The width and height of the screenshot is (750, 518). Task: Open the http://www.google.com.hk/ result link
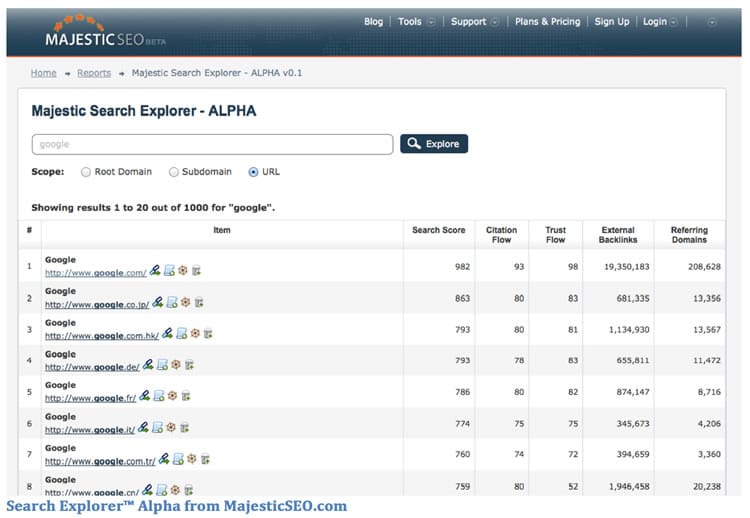102,336
